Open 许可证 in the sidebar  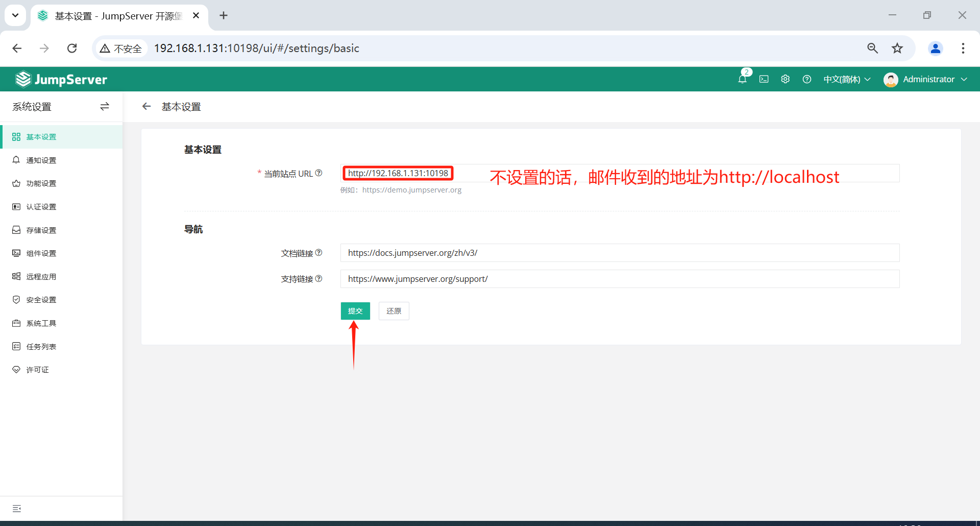pyautogui.click(x=61, y=370)
